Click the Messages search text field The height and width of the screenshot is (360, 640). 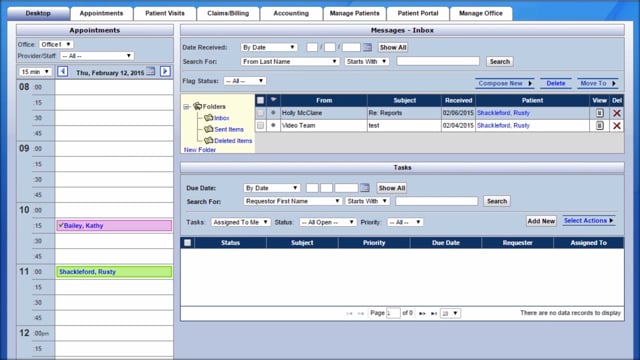tap(438, 61)
